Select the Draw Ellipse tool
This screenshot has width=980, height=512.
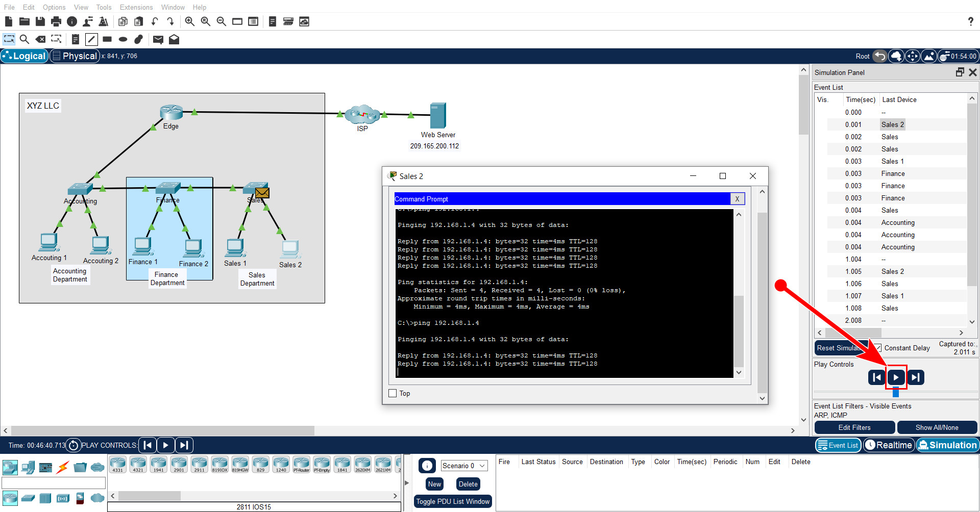tap(123, 39)
